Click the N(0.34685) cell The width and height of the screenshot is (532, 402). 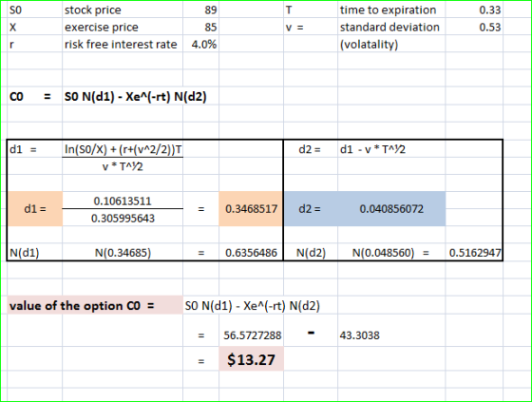coord(123,253)
